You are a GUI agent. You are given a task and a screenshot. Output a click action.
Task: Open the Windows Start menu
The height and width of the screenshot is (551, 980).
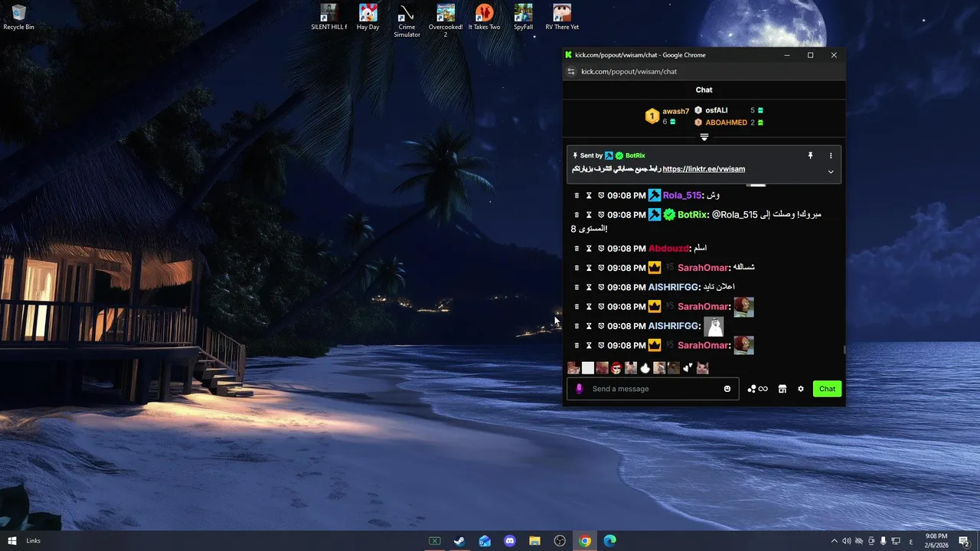tap(12, 541)
